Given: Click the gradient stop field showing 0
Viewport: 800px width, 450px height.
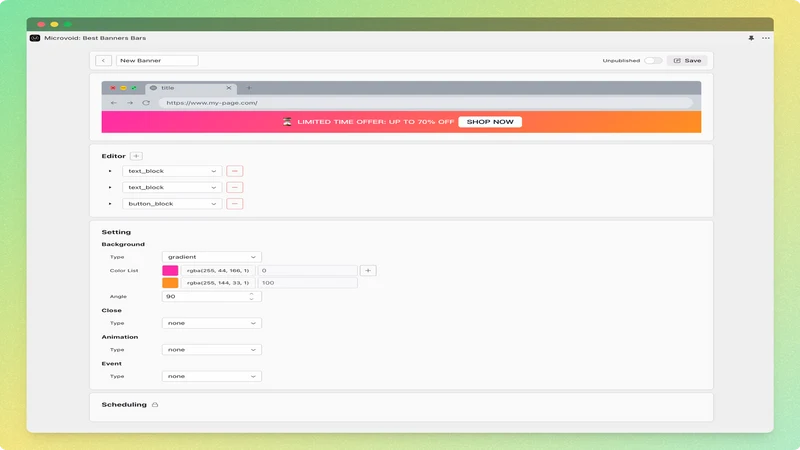Looking at the screenshot, I should 308,270.
